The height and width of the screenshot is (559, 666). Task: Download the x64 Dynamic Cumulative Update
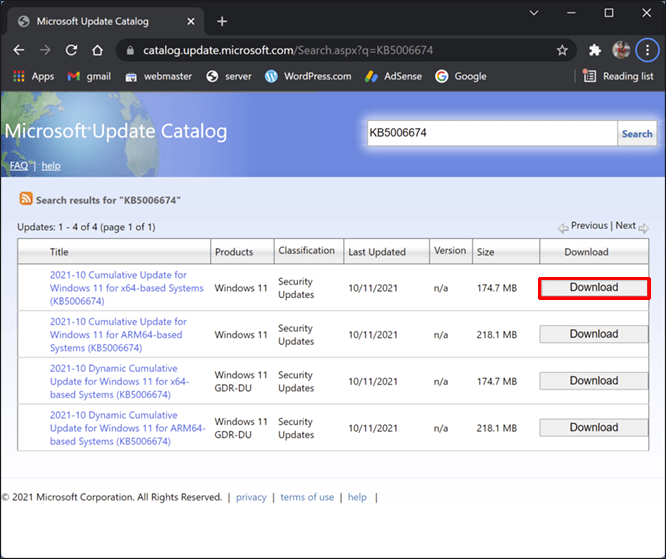pos(594,381)
